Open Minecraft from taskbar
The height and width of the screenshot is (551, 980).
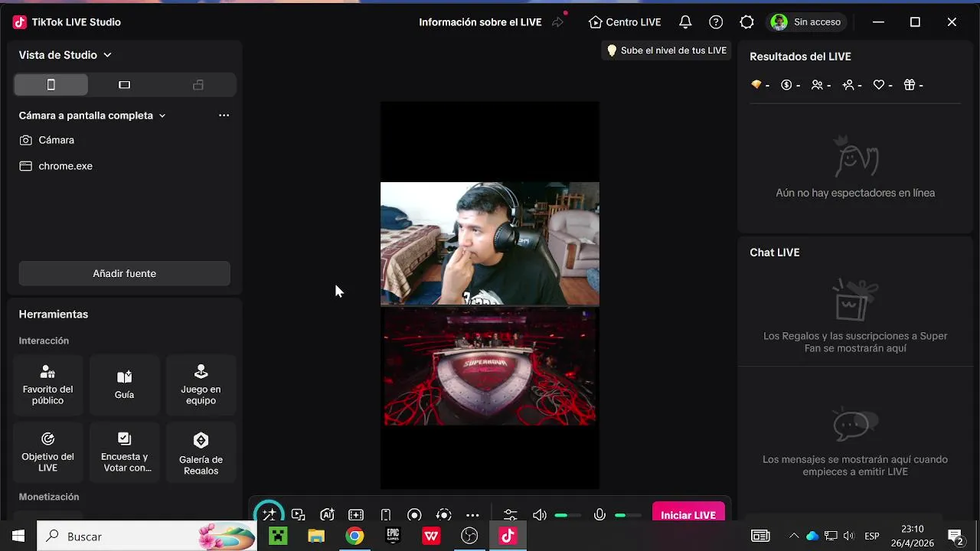pyautogui.click(x=278, y=536)
